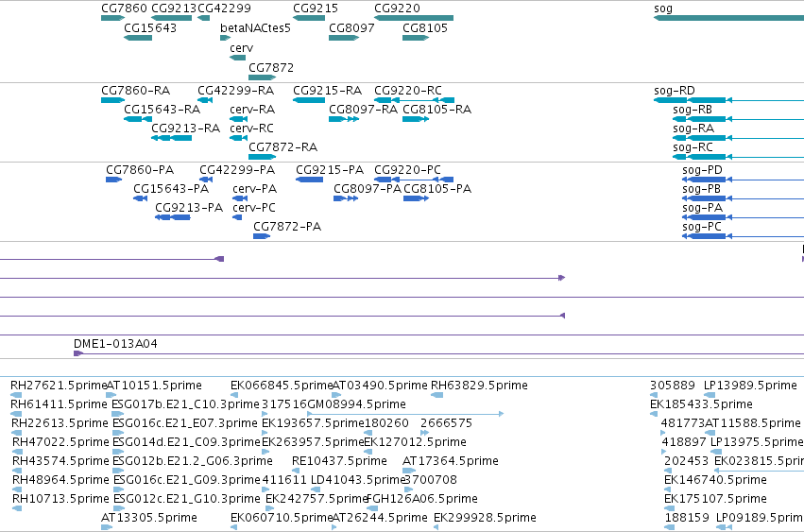Open the cerv-PA protein label
This screenshot has height=532, width=804.
point(255,189)
